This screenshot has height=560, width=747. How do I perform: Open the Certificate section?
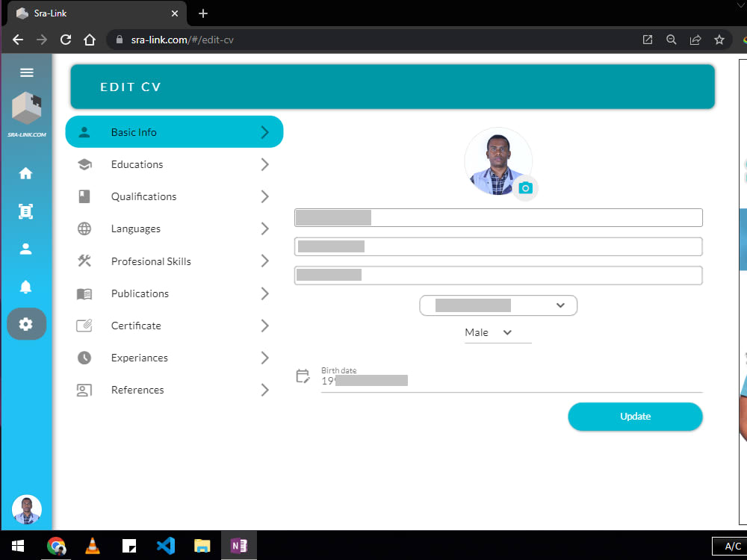pyautogui.click(x=174, y=326)
